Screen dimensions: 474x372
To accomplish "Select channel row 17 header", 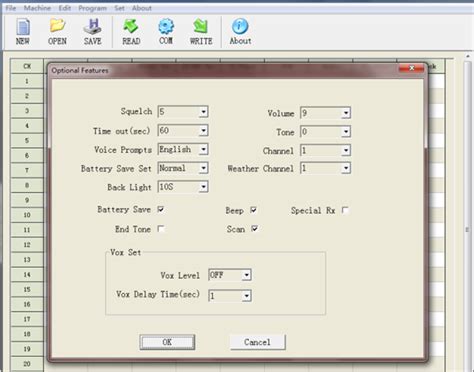I will click(27, 319).
